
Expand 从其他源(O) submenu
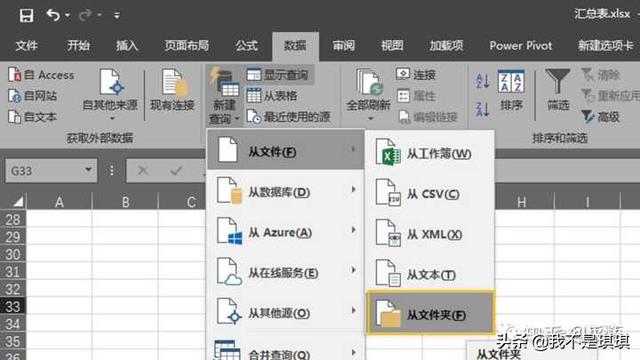click(x=285, y=312)
